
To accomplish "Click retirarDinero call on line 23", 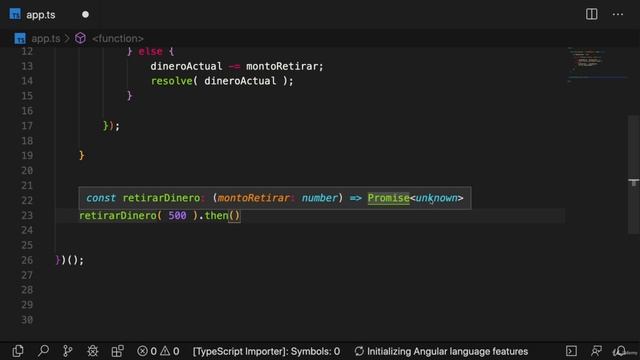I will (118, 216).
